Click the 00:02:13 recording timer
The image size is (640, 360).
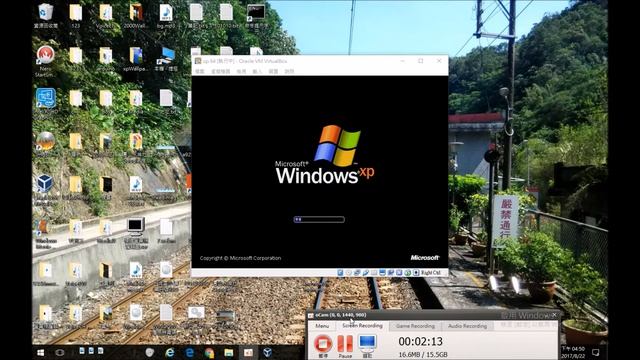(x=420, y=341)
